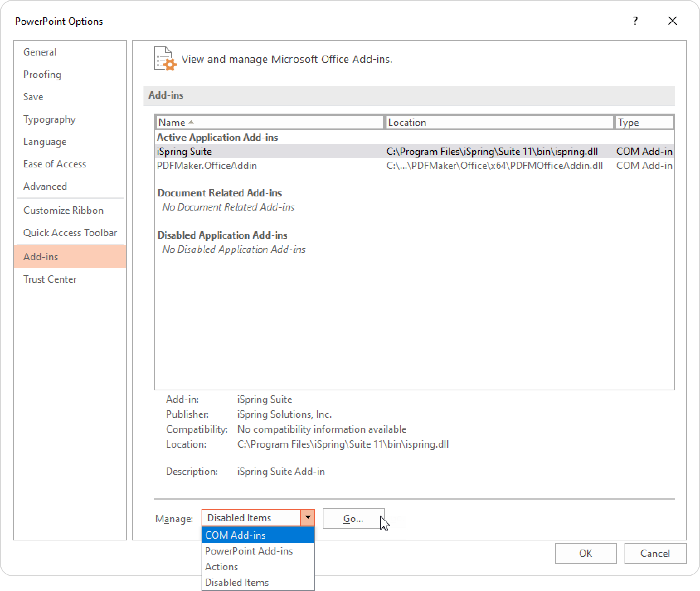Open the Trust Center category
Screen dimensions: 700x591
click(x=70, y=279)
